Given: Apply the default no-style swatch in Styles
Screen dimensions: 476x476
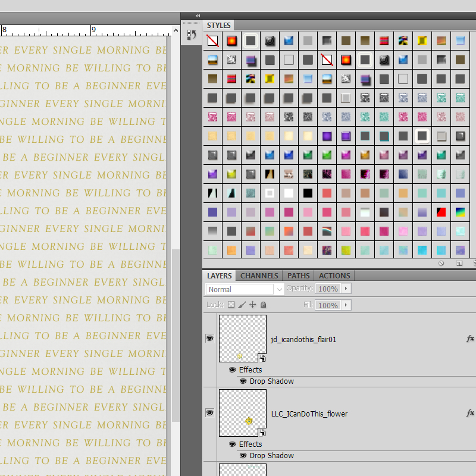Looking at the screenshot, I should point(212,41).
